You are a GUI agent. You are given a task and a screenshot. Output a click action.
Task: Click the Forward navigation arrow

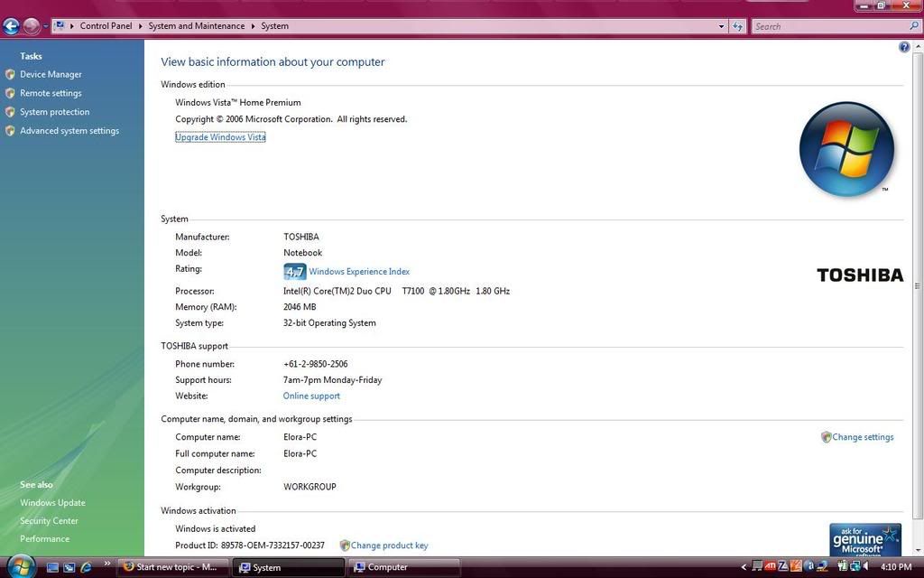click(x=32, y=26)
